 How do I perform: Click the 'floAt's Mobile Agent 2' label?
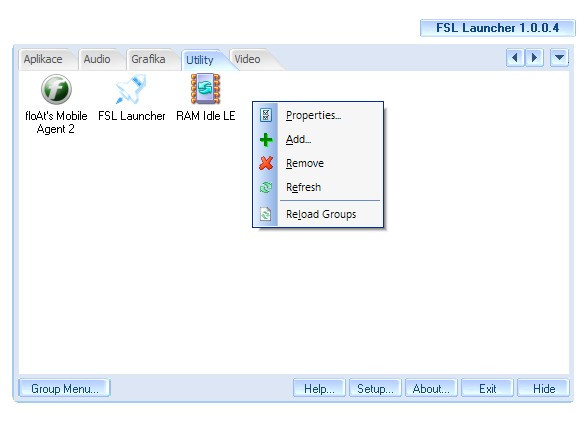pos(56,122)
